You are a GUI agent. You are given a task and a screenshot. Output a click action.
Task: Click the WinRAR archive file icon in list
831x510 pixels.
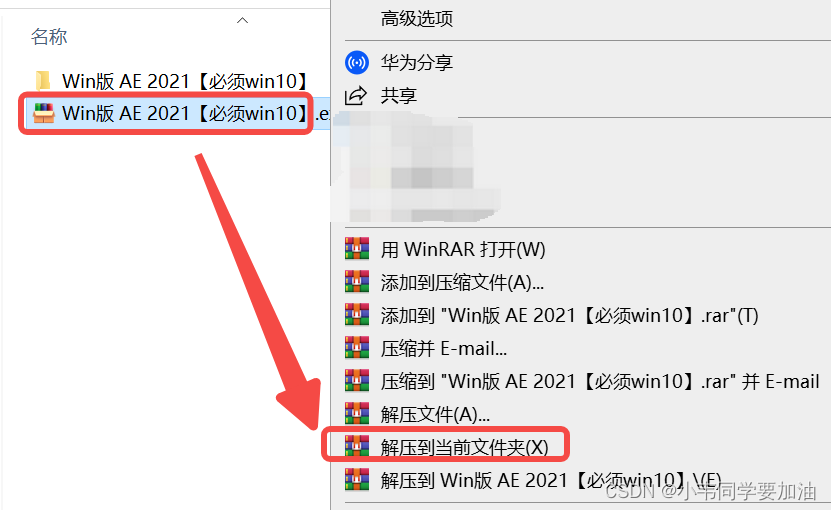(x=43, y=113)
